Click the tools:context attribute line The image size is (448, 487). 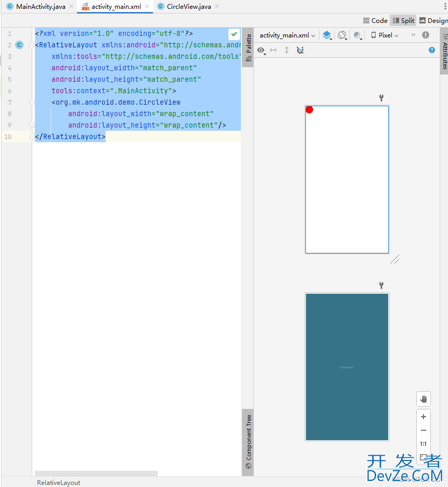click(x=113, y=91)
